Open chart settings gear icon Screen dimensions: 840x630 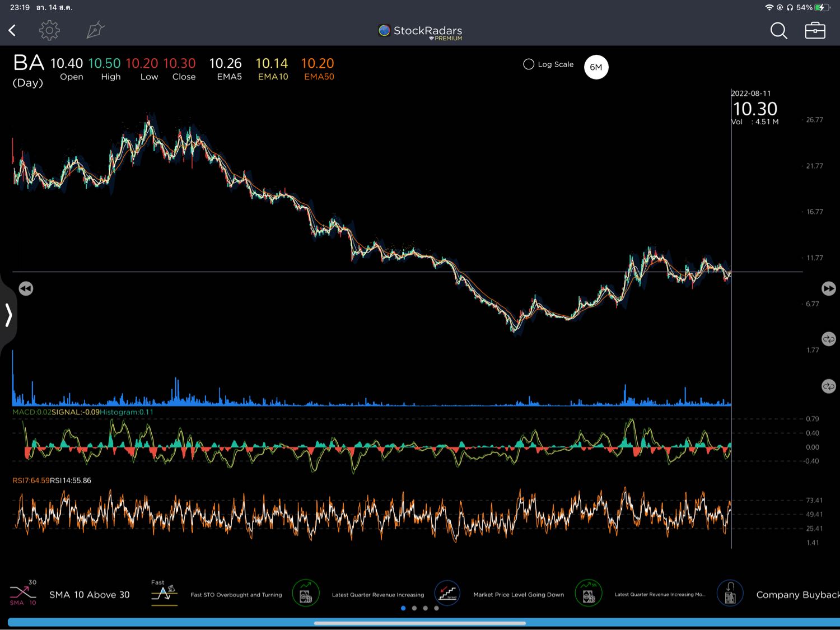click(x=49, y=30)
